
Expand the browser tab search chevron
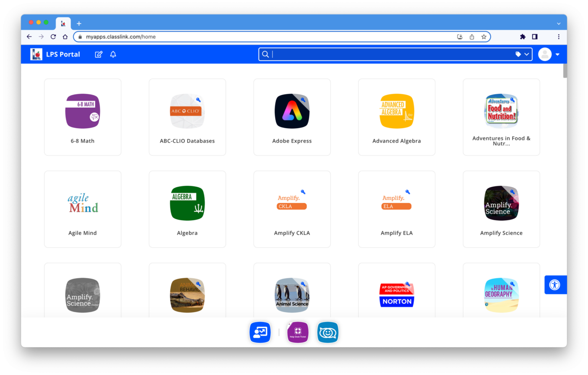[x=559, y=23]
